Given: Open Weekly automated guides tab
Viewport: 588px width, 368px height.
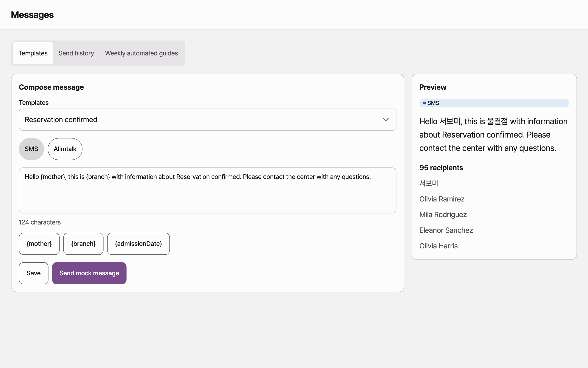Looking at the screenshot, I should pyautogui.click(x=141, y=53).
